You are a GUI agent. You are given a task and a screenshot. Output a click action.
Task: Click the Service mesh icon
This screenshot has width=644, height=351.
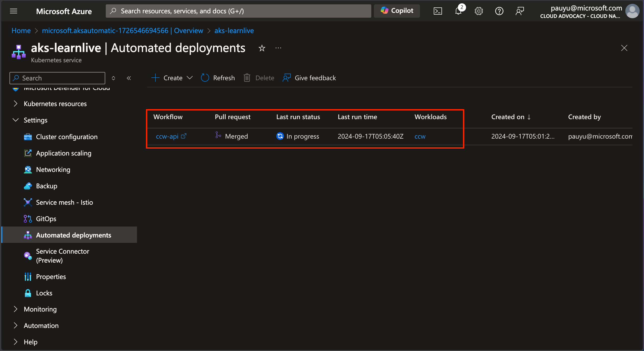pyautogui.click(x=28, y=202)
